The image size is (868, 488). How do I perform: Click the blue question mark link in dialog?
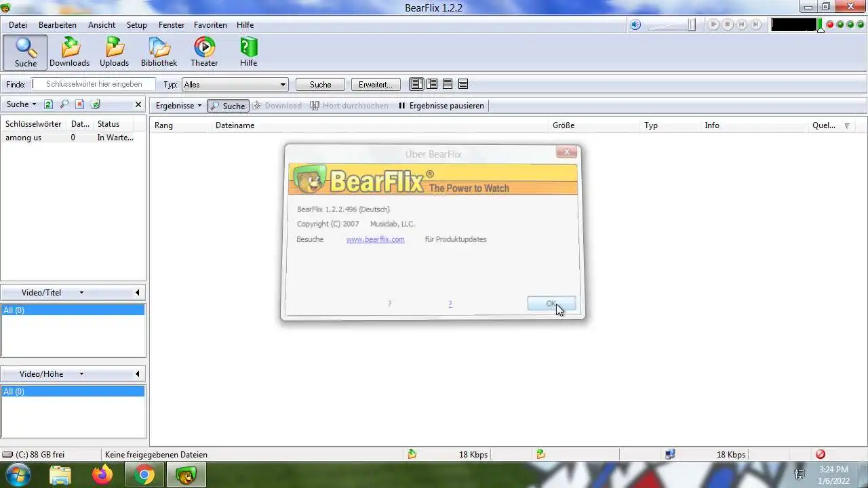450,304
